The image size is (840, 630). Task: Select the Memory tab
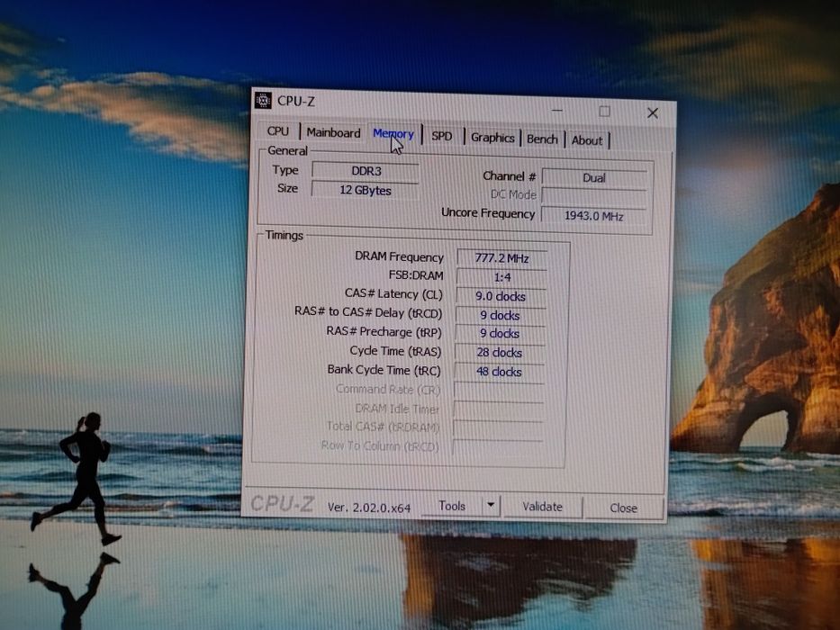point(393,134)
